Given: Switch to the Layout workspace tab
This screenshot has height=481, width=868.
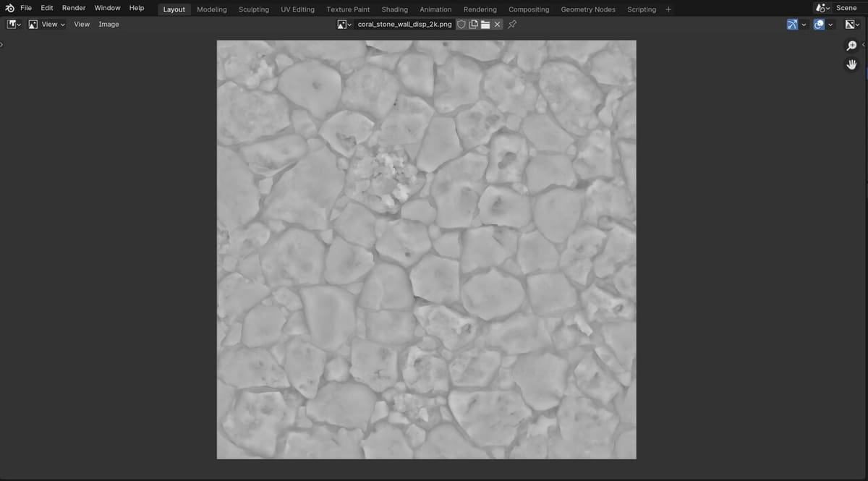Looking at the screenshot, I should point(174,9).
